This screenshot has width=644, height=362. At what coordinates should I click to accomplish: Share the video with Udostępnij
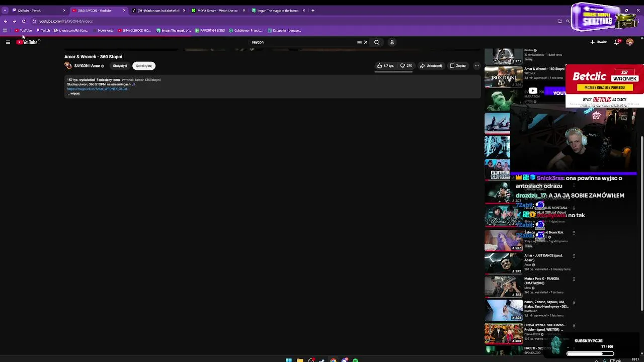[431, 66]
